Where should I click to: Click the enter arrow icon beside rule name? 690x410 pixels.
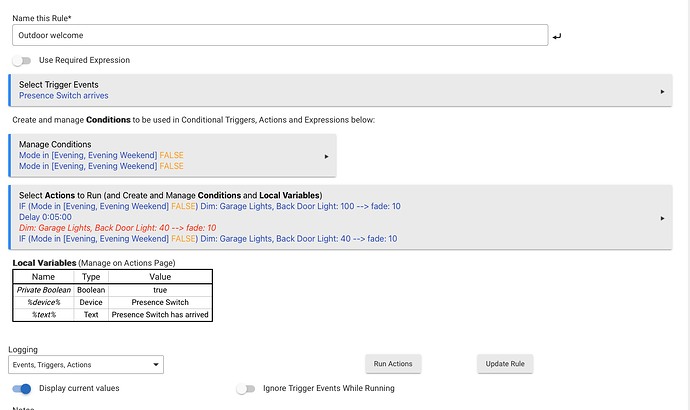click(x=556, y=37)
